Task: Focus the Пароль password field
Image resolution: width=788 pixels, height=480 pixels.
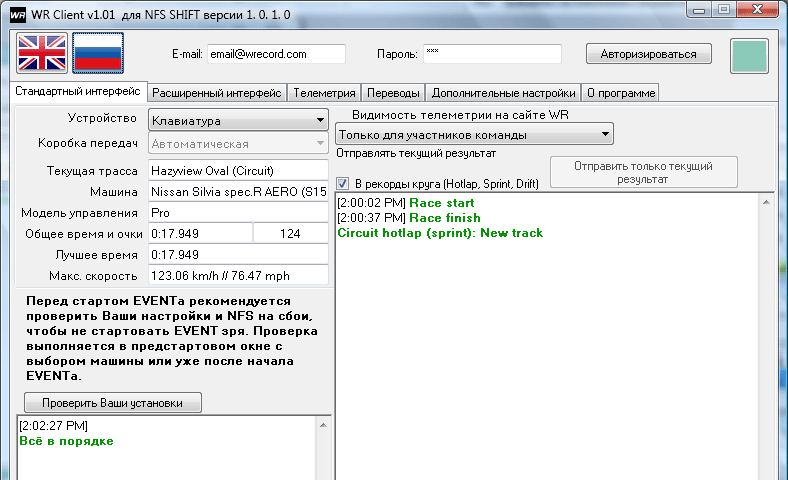Action: point(491,54)
